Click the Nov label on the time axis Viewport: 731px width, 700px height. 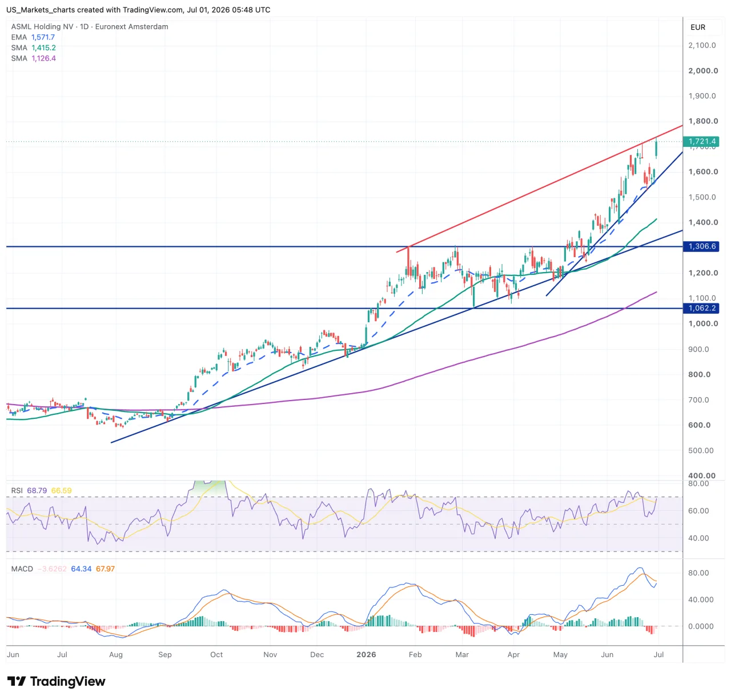(270, 655)
